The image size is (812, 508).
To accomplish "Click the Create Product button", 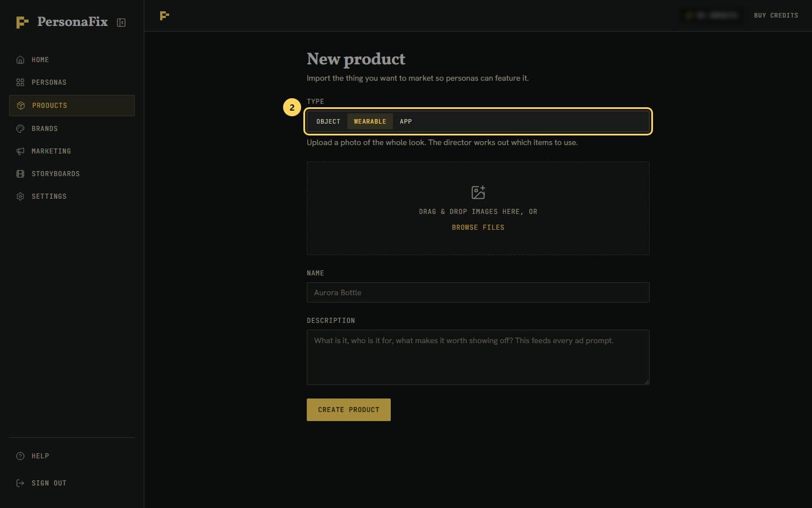I will tap(348, 410).
